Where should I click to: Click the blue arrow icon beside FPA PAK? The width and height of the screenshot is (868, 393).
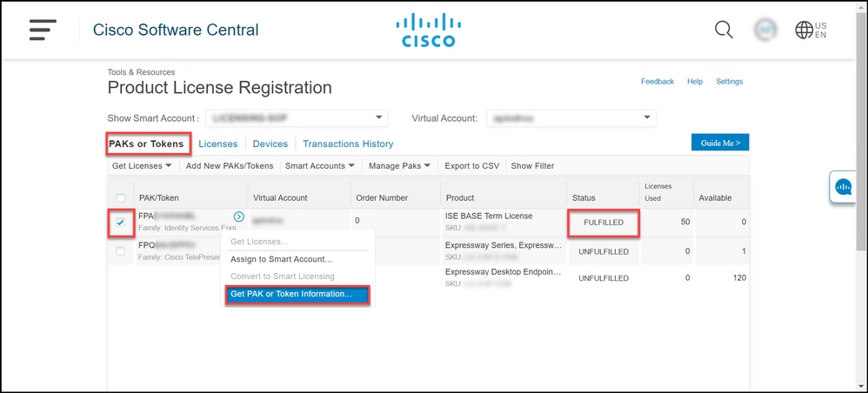coord(239,216)
